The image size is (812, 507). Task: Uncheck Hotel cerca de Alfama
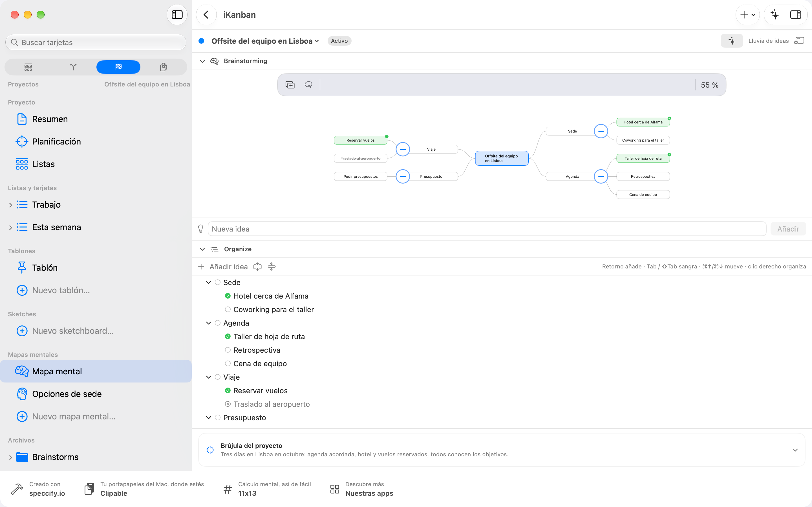point(228,296)
